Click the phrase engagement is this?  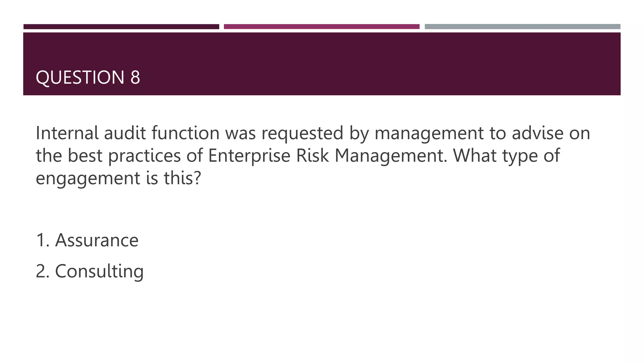(118, 178)
